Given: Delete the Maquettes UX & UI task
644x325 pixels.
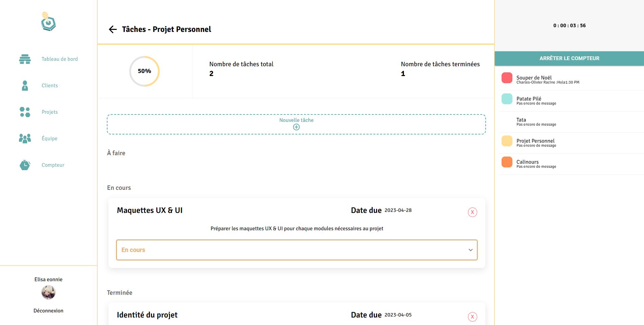Looking at the screenshot, I should (x=472, y=212).
